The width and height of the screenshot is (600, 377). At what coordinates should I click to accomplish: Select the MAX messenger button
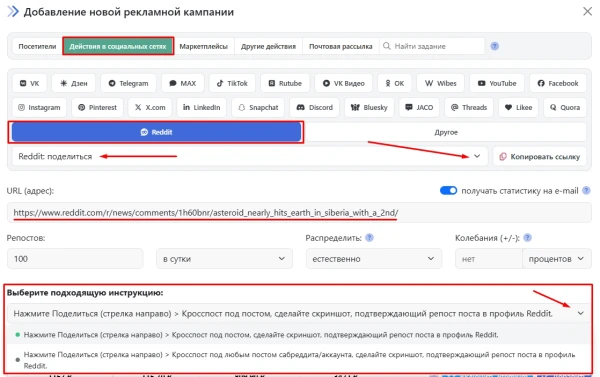[183, 83]
